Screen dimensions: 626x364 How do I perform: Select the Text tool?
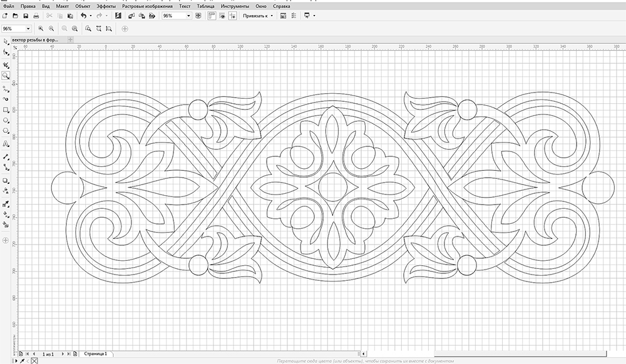pyautogui.click(x=6, y=143)
